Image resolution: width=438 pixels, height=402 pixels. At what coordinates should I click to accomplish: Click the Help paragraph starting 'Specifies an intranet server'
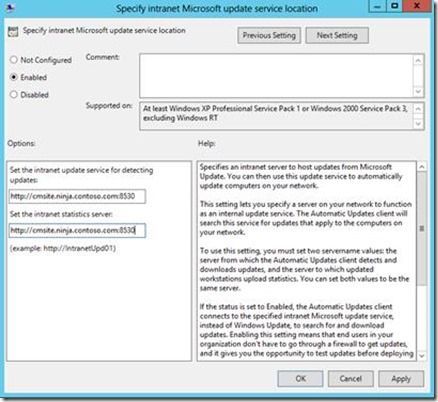(301, 176)
